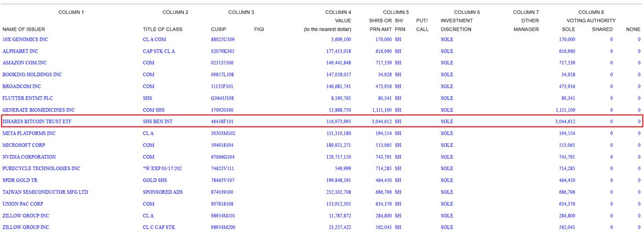644x240 pixels.
Task: Click value 149,441,848 for Amazon
Action: (x=338, y=63)
